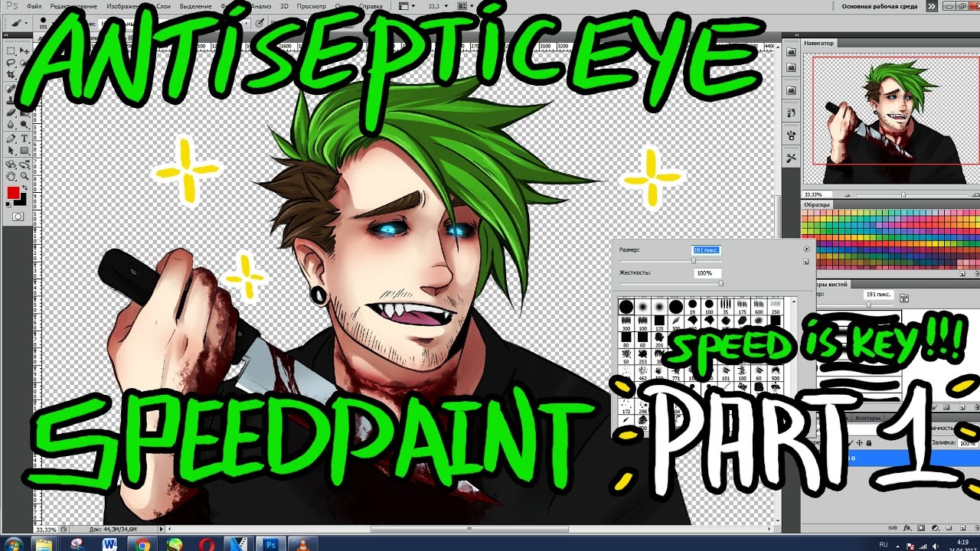The height and width of the screenshot is (551, 980).
Task: Click the add layer mask icon
Action: tap(920, 528)
